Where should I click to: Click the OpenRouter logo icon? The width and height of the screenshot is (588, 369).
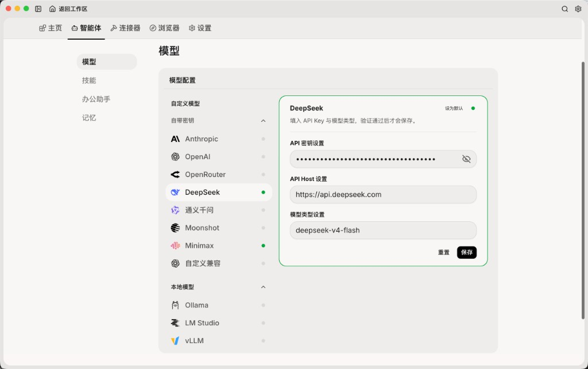tap(175, 175)
